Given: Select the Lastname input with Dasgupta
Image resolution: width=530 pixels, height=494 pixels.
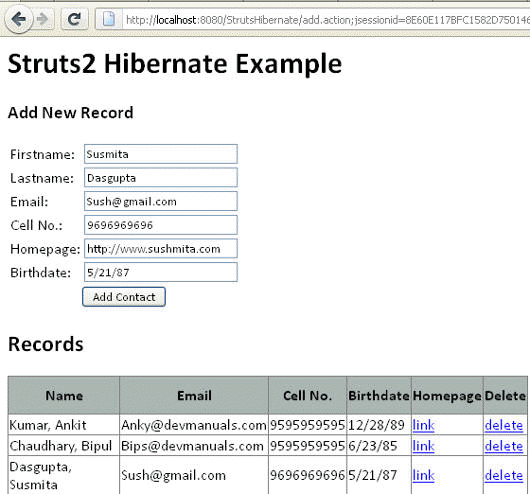Looking at the screenshot, I should (161, 178).
